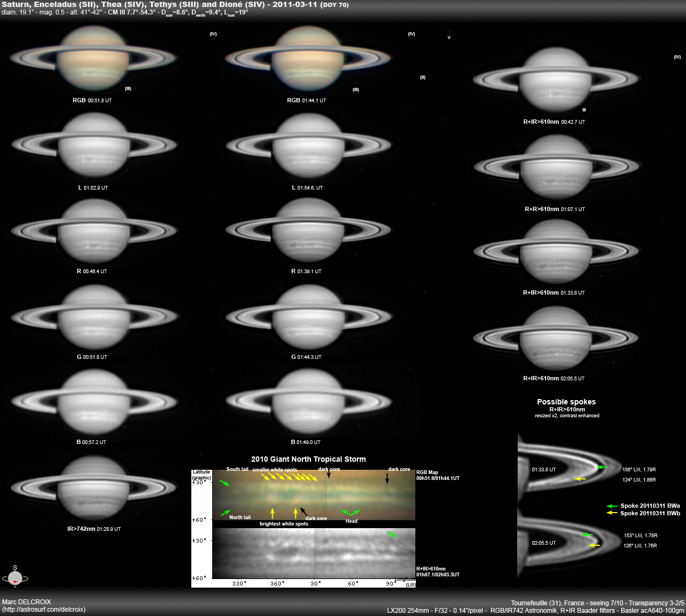Click the '90°' longitude tick label
Viewport: 686px width, 616px height.
pyautogui.click(x=391, y=584)
